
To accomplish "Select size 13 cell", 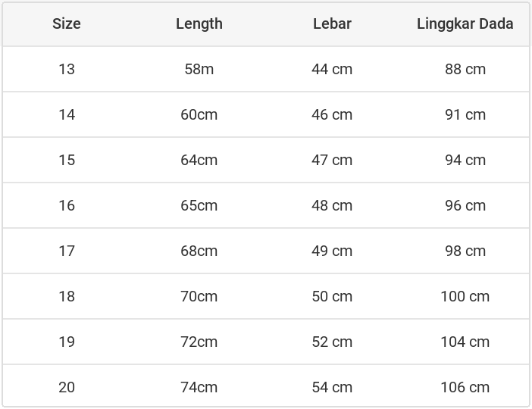I will pyautogui.click(x=67, y=69).
